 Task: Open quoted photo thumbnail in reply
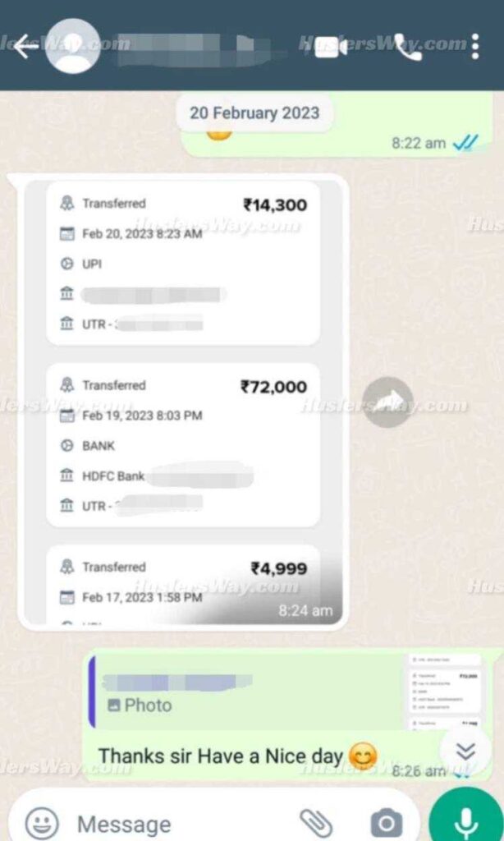444,692
